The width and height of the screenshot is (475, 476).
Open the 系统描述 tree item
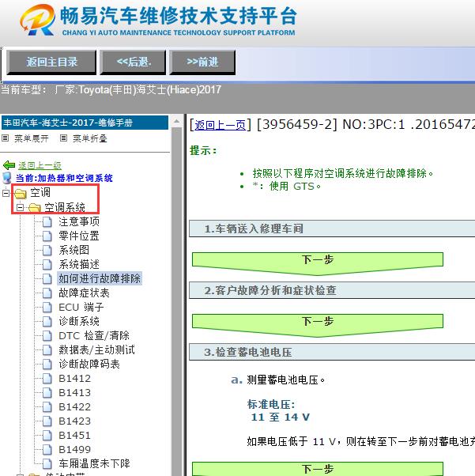[79, 264]
